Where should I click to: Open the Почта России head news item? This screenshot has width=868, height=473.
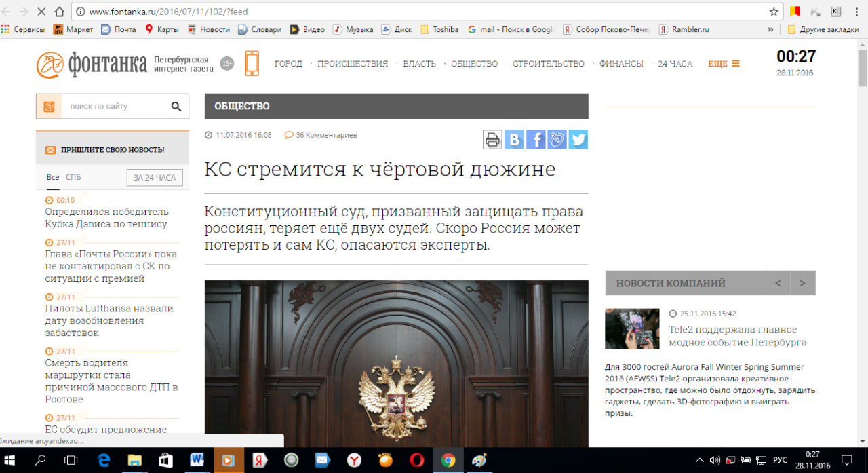(x=111, y=266)
